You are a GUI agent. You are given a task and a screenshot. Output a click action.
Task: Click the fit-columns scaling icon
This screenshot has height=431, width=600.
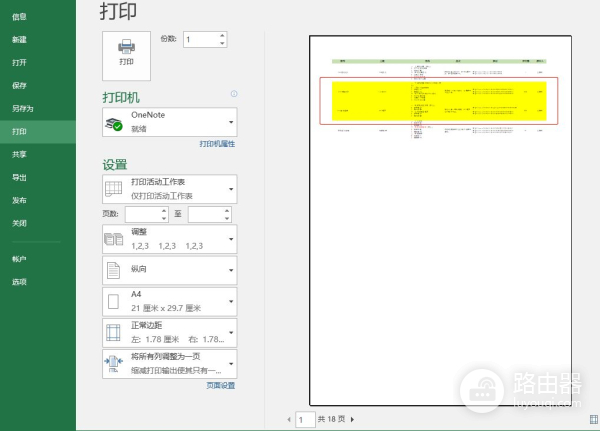click(x=113, y=364)
